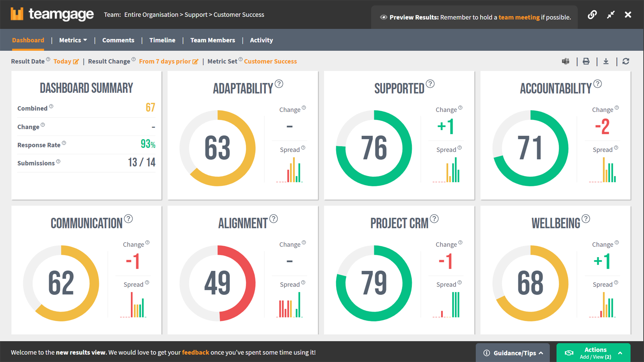Click help icon next to Adaptability title
The width and height of the screenshot is (644, 362).
tap(279, 84)
